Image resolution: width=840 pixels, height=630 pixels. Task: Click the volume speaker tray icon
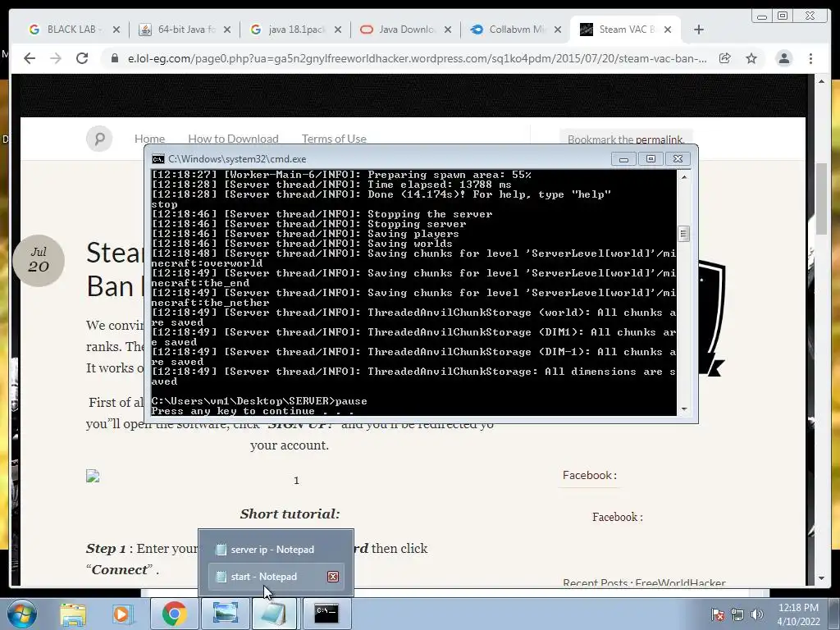tap(757, 614)
